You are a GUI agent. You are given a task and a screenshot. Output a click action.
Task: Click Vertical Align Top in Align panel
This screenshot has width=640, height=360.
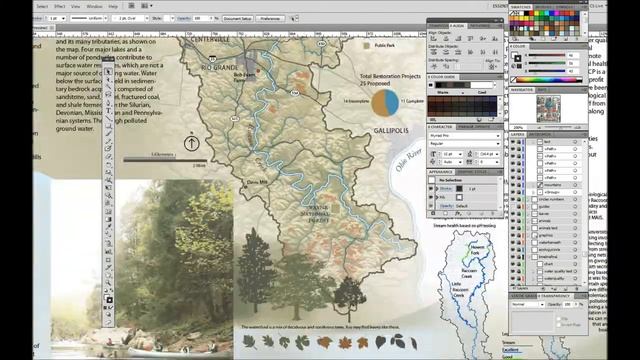pyautogui.click(x=470, y=38)
